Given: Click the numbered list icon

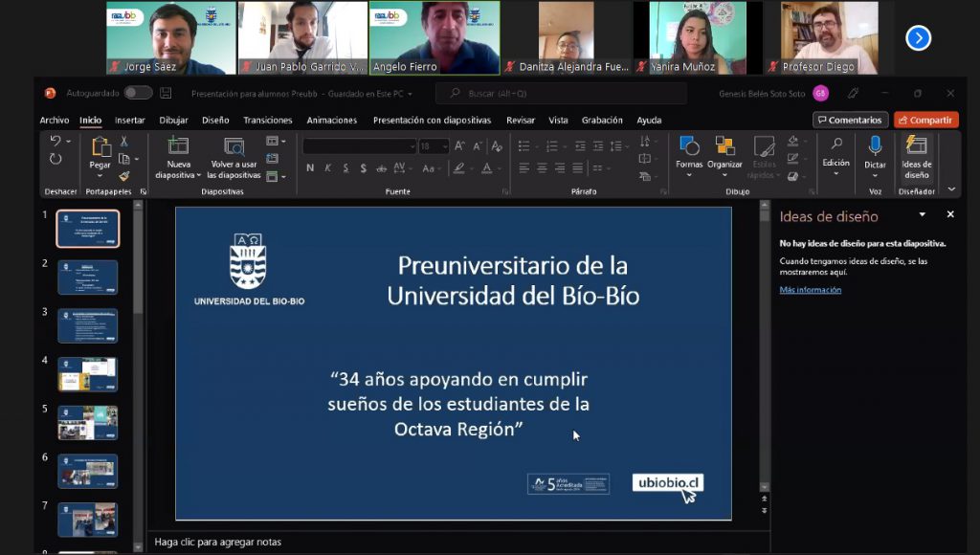Looking at the screenshot, I should coord(551,146).
